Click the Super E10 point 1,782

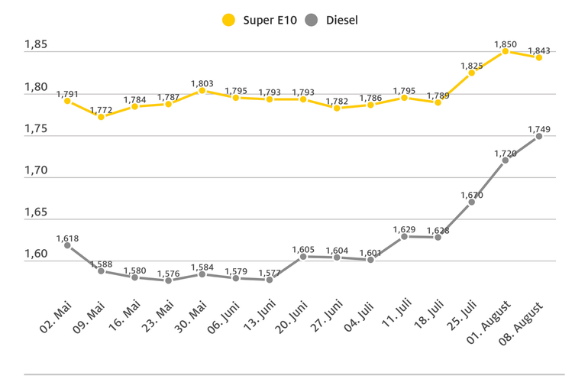coord(337,108)
